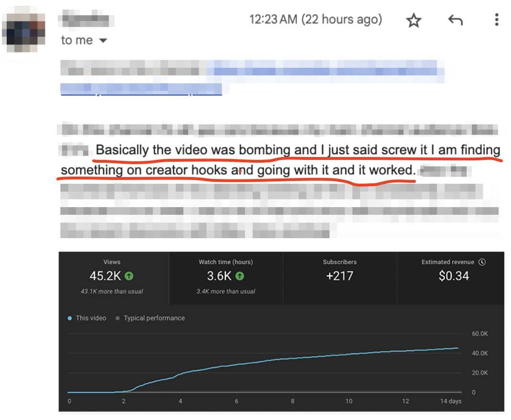
Task: Click the "12:23 AM (22 hours ago)" timestamp
Action: [x=316, y=20]
